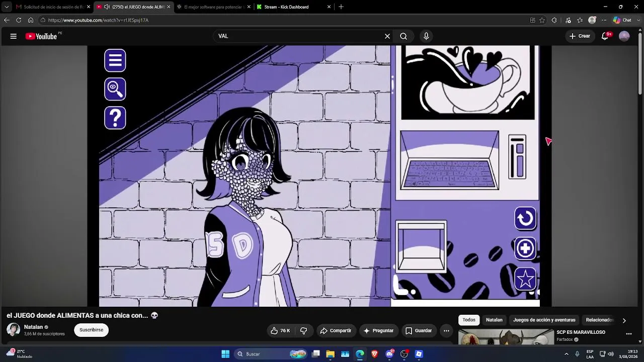This screenshot has height=362, width=644.
Task: Click the YouTube search magnifier button
Action: (404, 36)
